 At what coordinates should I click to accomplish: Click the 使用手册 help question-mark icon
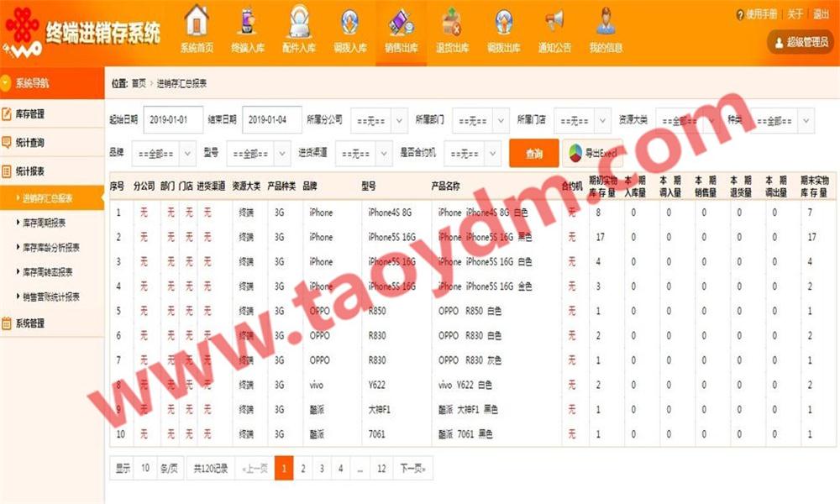coord(740,14)
